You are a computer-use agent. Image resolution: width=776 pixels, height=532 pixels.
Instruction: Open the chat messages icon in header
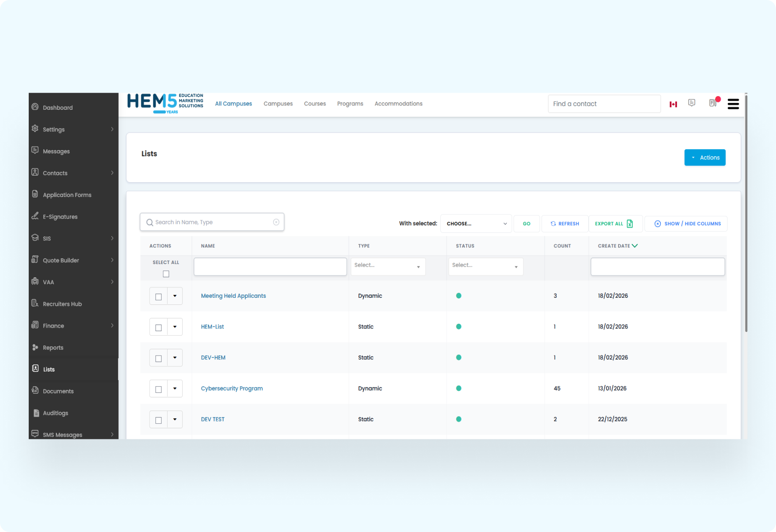pyautogui.click(x=691, y=103)
